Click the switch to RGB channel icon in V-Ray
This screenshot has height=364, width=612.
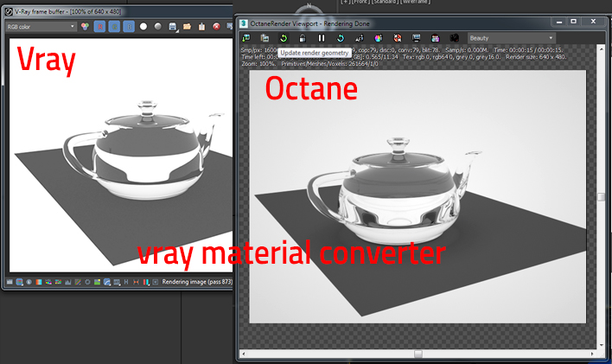(x=85, y=27)
